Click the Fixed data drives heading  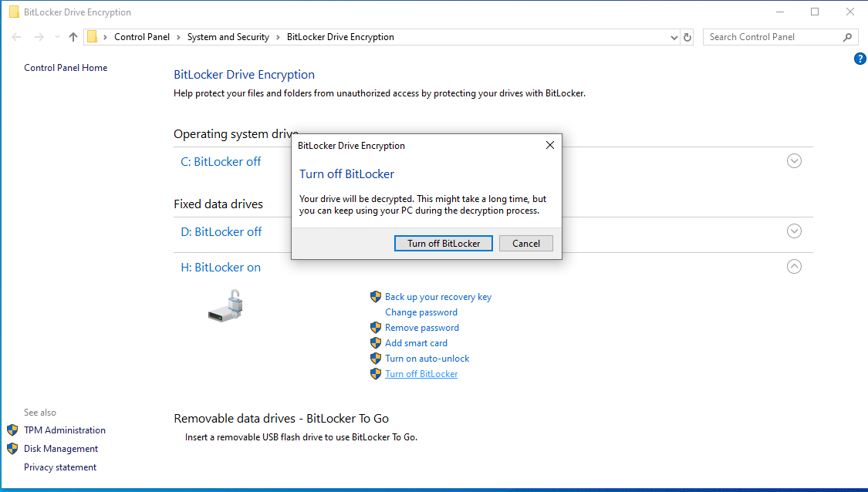218,204
